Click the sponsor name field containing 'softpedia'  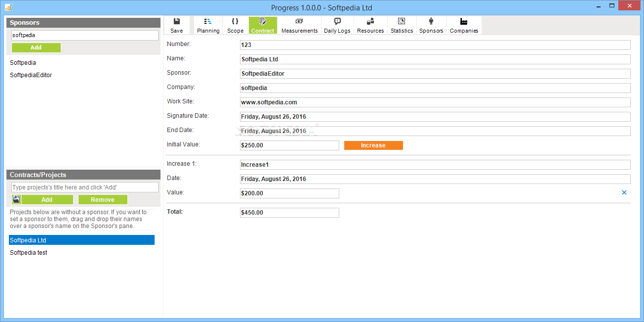tap(85, 36)
